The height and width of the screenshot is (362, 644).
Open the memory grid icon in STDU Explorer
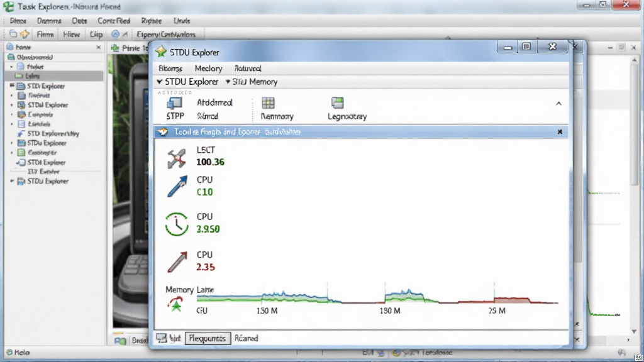268,102
